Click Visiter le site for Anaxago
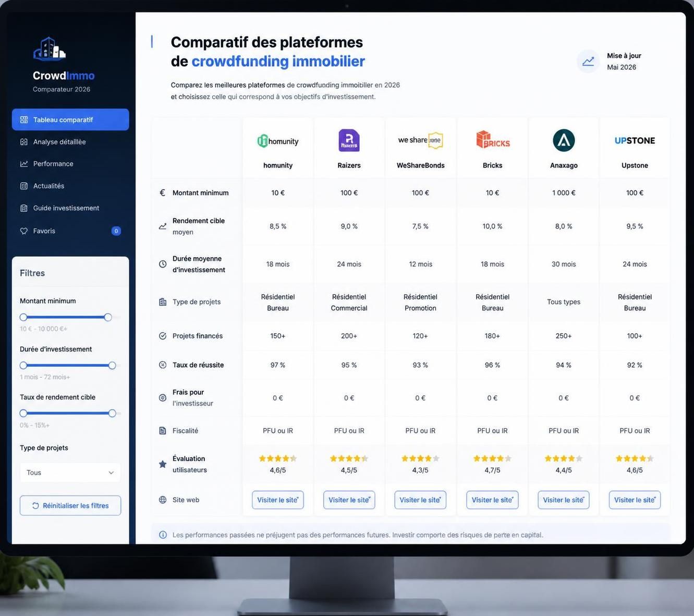 pyautogui.click(x=564, y=500)
